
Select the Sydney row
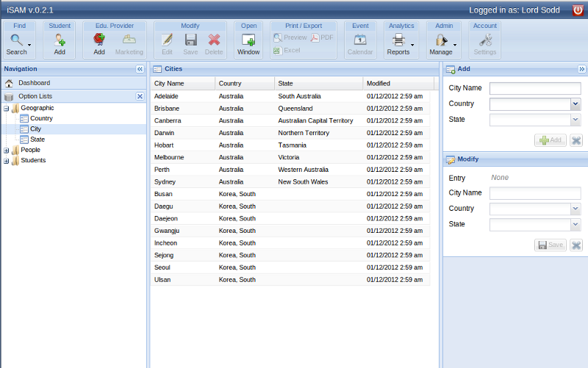(x=290, y=181)
